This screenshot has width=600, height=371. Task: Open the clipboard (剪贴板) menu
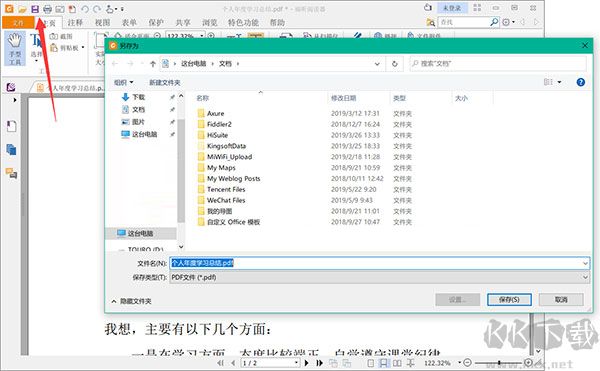point(67,48)
